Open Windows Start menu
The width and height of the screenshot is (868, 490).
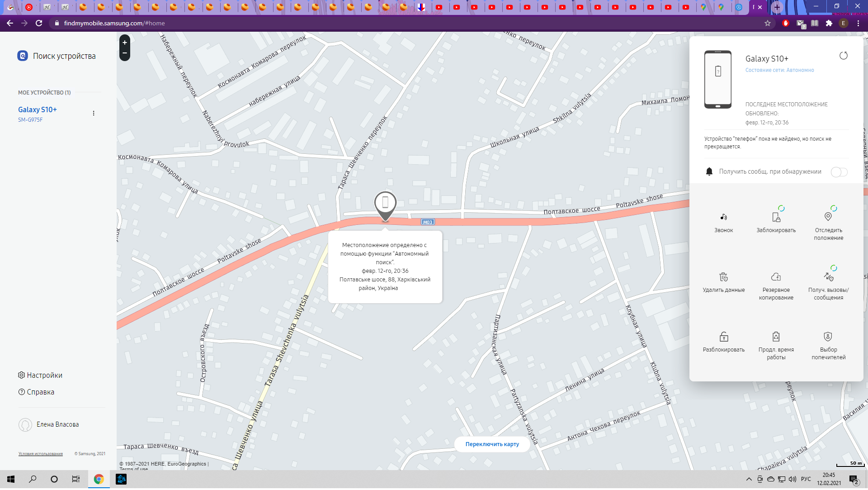[x=11, y=479]
